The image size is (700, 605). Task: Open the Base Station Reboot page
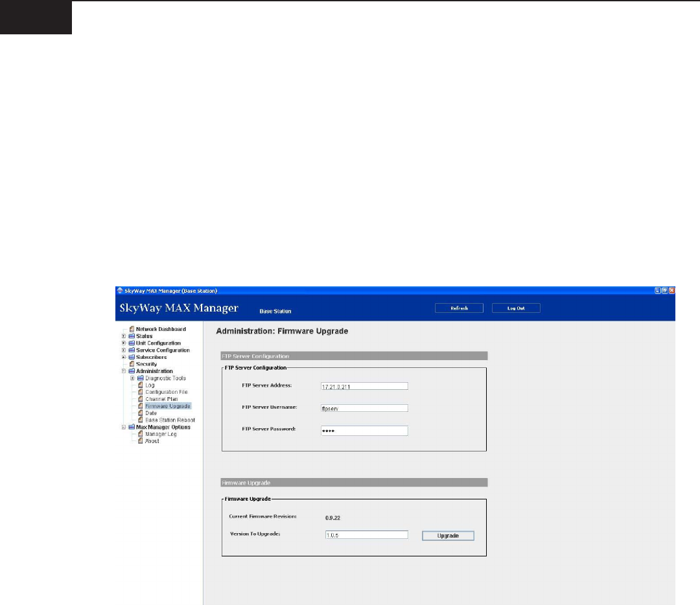[x=170, y=420]
